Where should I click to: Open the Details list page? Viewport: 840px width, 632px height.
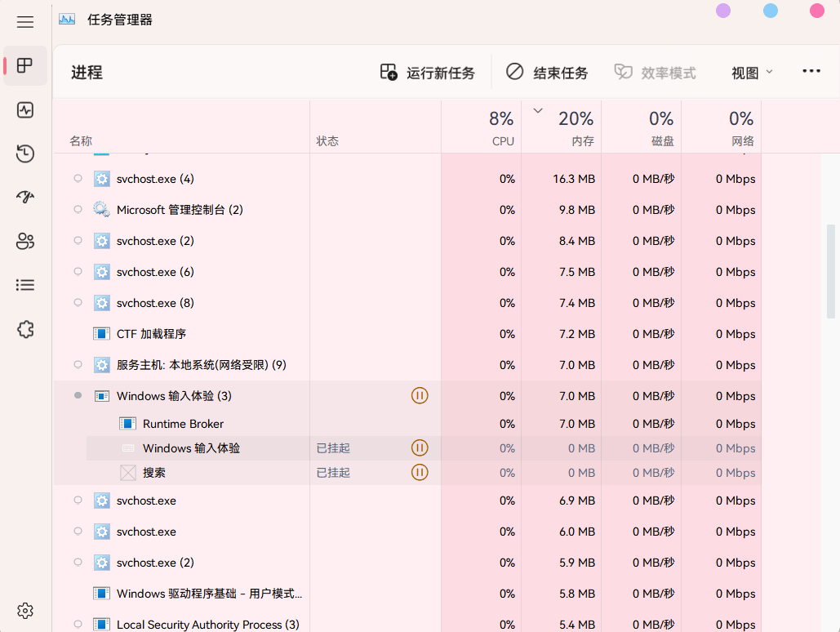[x=25, y=285]
